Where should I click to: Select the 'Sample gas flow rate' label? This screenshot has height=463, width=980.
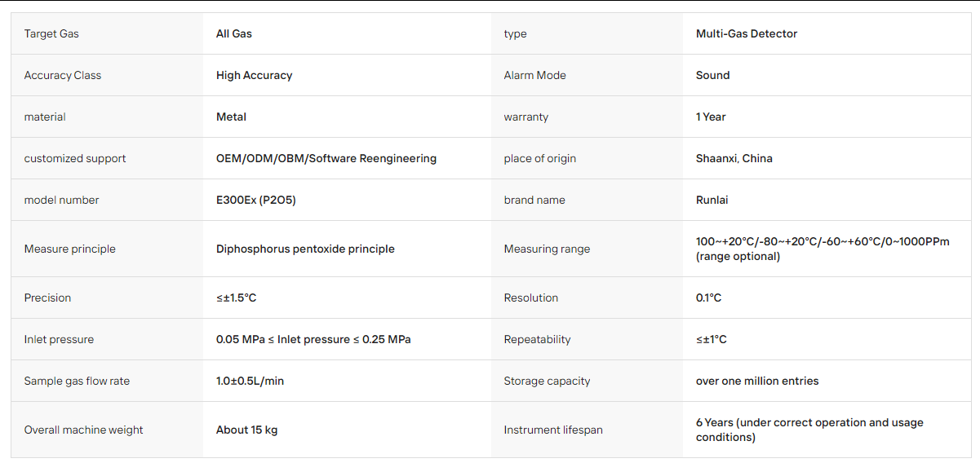pyautogui.click(x=77, y=381)
